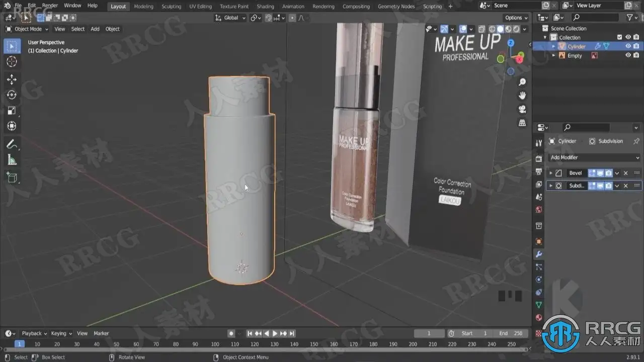Open the Physics properties tab

pos(539,280)
